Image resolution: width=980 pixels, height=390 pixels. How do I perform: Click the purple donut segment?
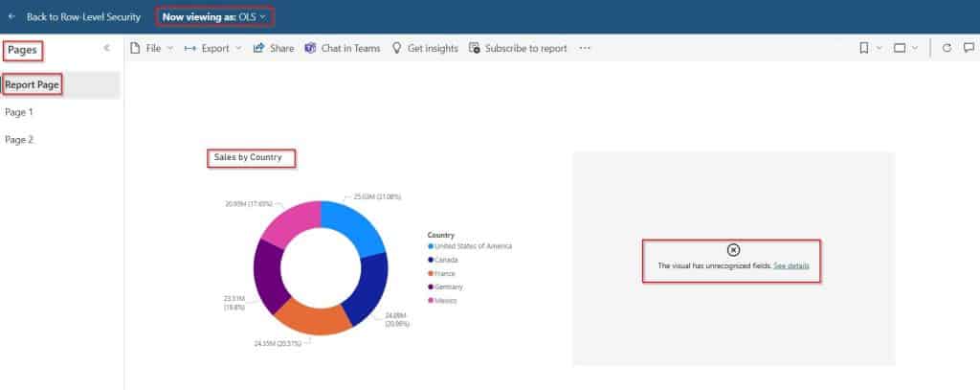(268, 275)
